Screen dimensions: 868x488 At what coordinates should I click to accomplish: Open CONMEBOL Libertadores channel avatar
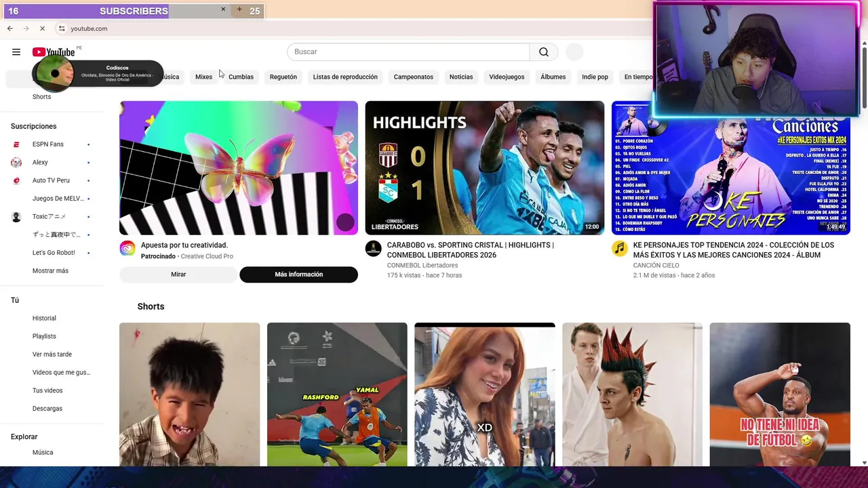click(x=373, y=248)
